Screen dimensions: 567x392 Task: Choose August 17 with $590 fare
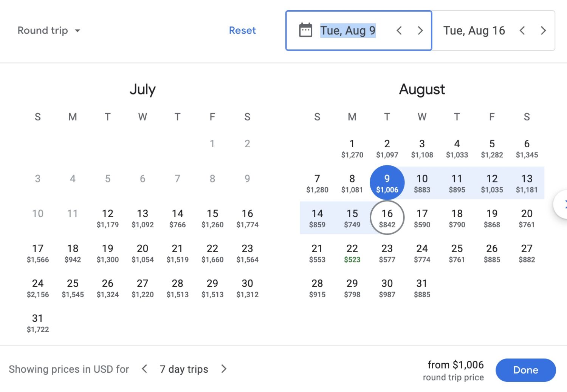click(x=422, y=218)
